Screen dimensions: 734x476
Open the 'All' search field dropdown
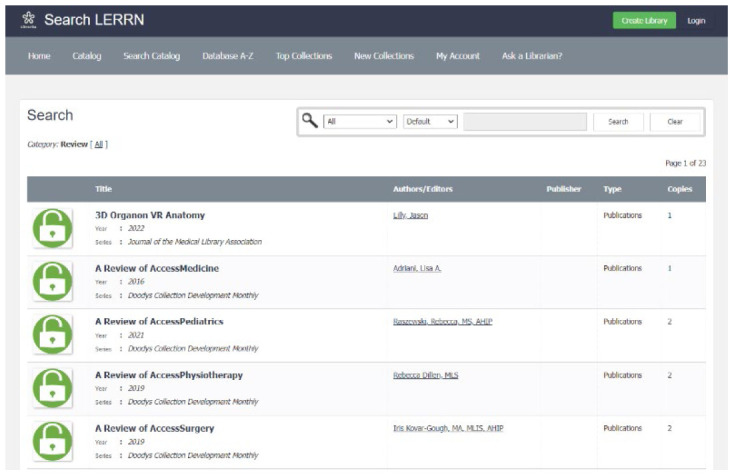click(360, 122)
